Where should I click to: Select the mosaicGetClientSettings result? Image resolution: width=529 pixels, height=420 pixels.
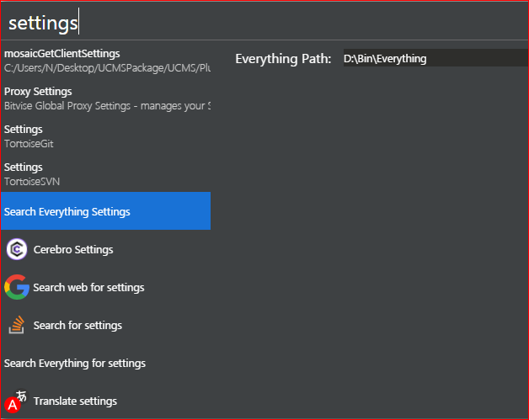(x=105, y=61)
